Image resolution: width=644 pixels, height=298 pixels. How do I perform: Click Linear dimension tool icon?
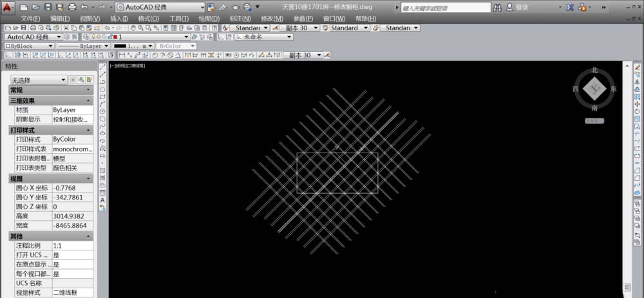click(122, 55)
